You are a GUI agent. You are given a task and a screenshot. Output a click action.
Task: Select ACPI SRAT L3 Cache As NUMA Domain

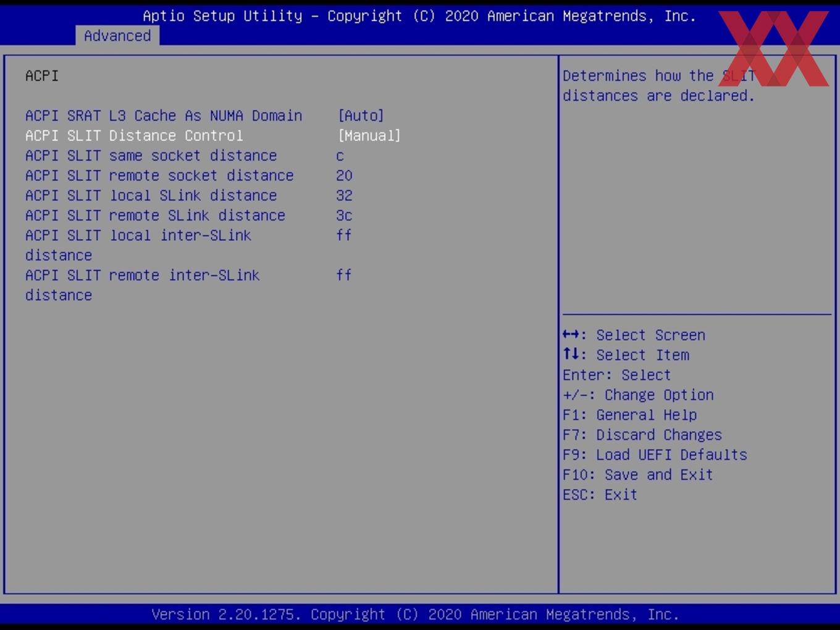click(164, 115)
